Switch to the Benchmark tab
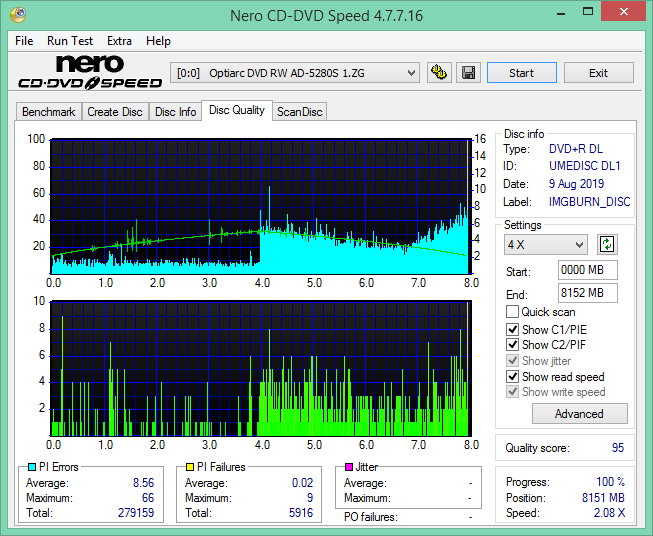 49,112
